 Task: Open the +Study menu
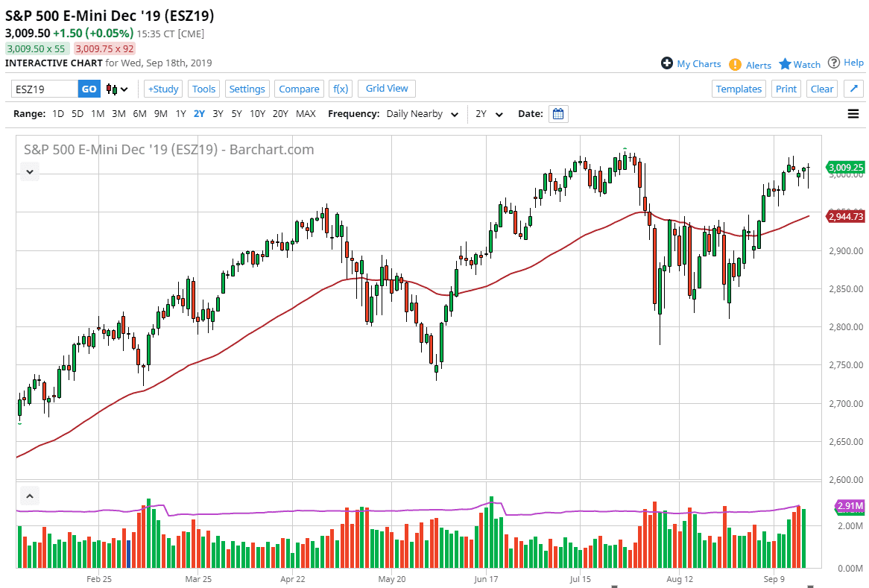[x=162, y=89]
